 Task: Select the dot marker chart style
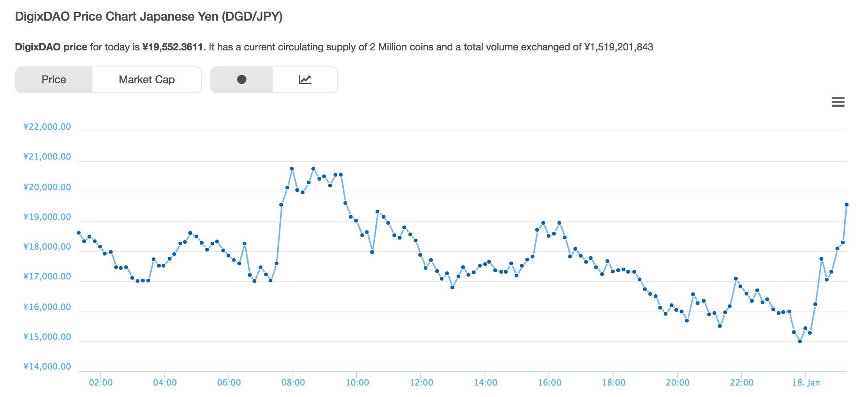[x=241, y=79]
